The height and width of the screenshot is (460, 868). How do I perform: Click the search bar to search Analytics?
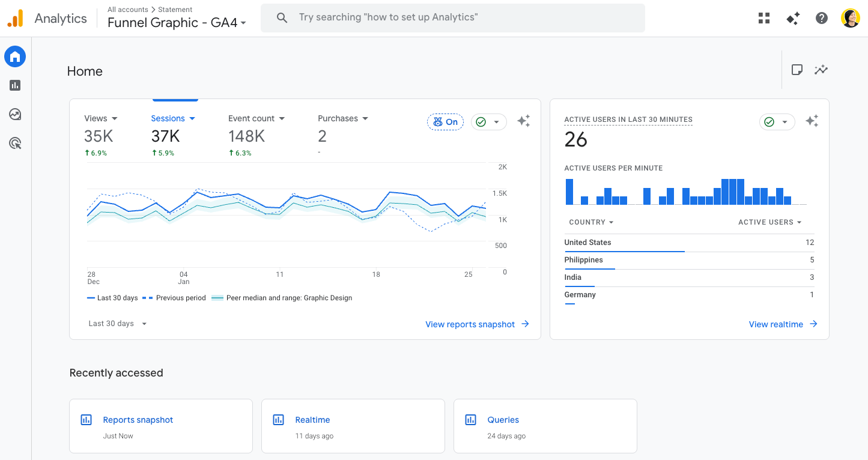tap(452, 17)
